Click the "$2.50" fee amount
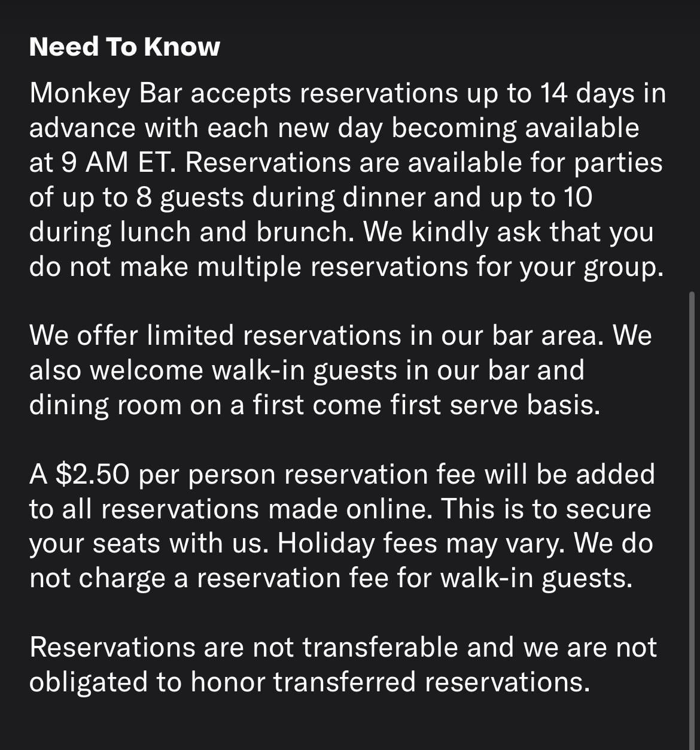700x750 pixels. pos(92,475)
